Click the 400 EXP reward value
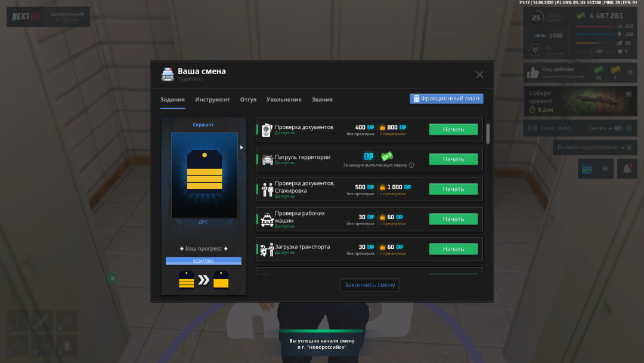This screenshot has height=363, width=644. [x=365, y=127]
